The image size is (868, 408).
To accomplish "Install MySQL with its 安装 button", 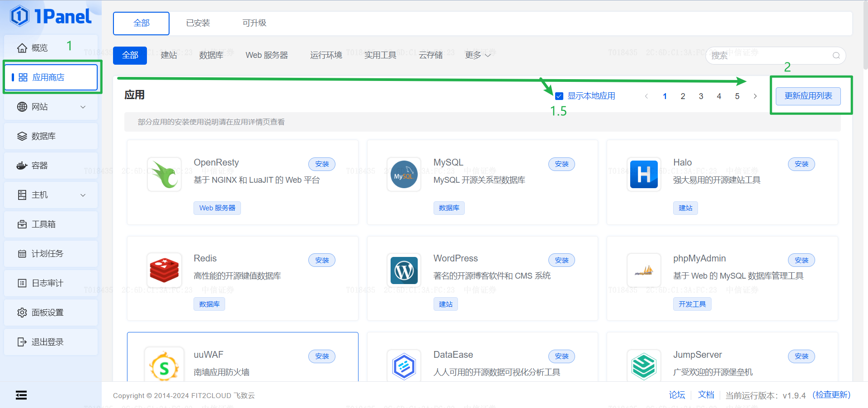I will tap(561, 164).
